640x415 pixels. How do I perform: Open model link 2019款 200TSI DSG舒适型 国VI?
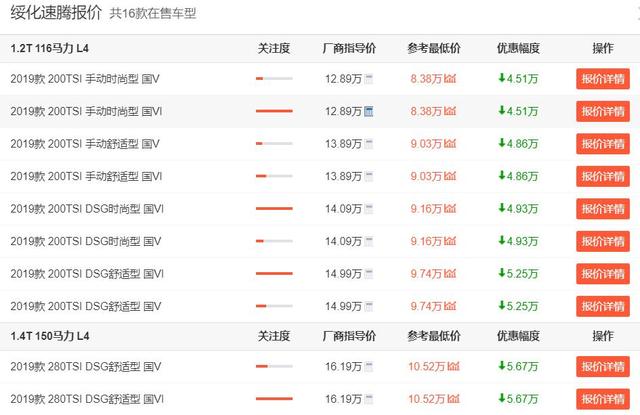[x=87, y=274]
